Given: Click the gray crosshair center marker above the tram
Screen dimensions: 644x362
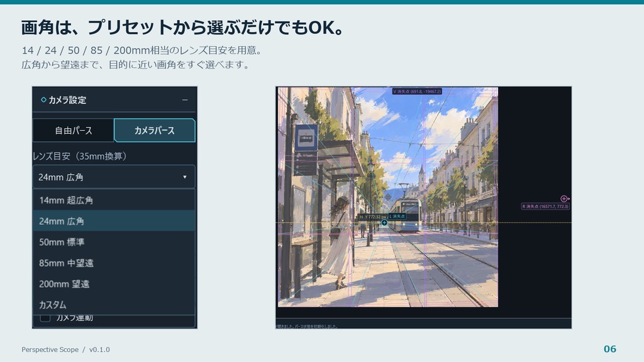Looking at the screenshot, I should [387, 197].
